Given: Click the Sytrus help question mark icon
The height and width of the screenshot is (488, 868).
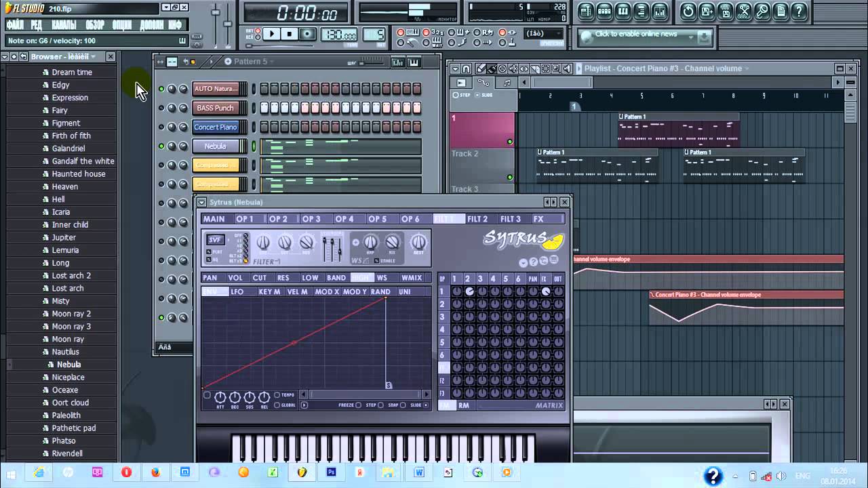Looking at the screenshot, I should click(534, 262).
